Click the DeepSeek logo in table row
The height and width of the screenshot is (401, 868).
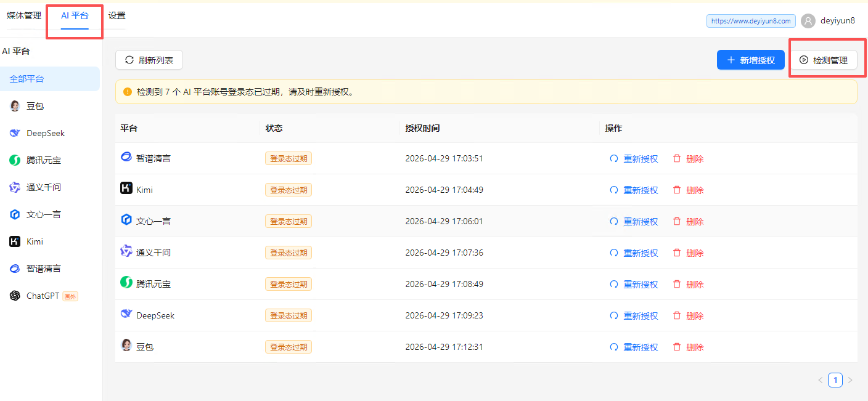126,314
